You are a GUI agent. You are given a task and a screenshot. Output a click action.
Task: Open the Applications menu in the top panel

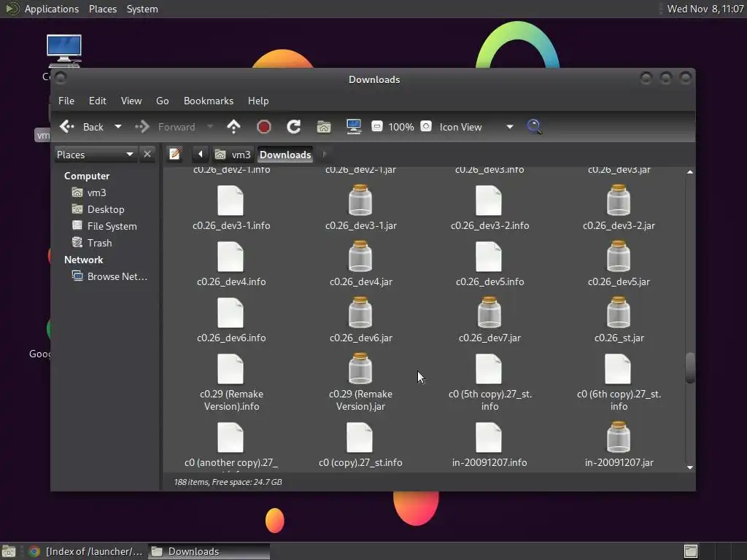tap(52, 9)
